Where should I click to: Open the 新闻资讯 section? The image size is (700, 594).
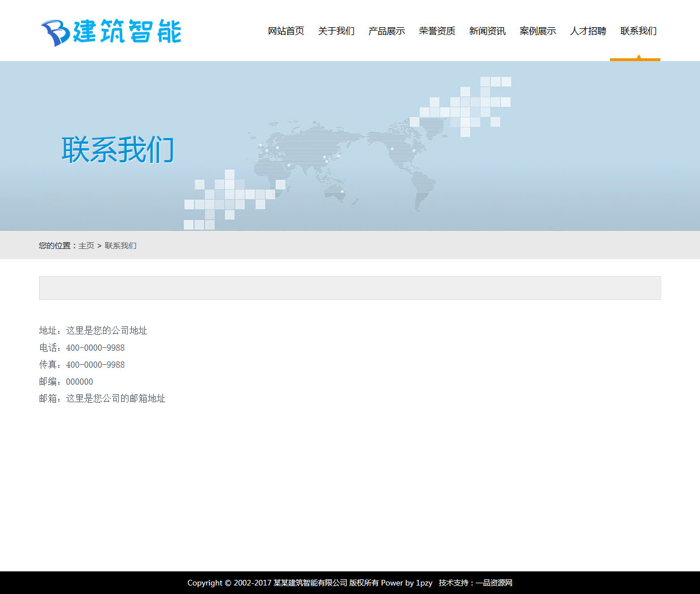pos(487,31)
